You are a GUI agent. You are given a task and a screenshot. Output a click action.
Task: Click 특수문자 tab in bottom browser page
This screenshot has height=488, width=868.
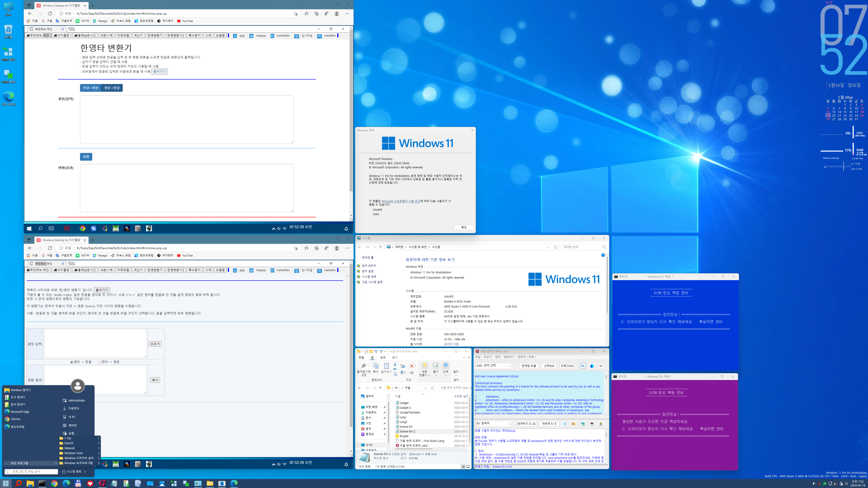pyautogui.click(x=194, y=270)
